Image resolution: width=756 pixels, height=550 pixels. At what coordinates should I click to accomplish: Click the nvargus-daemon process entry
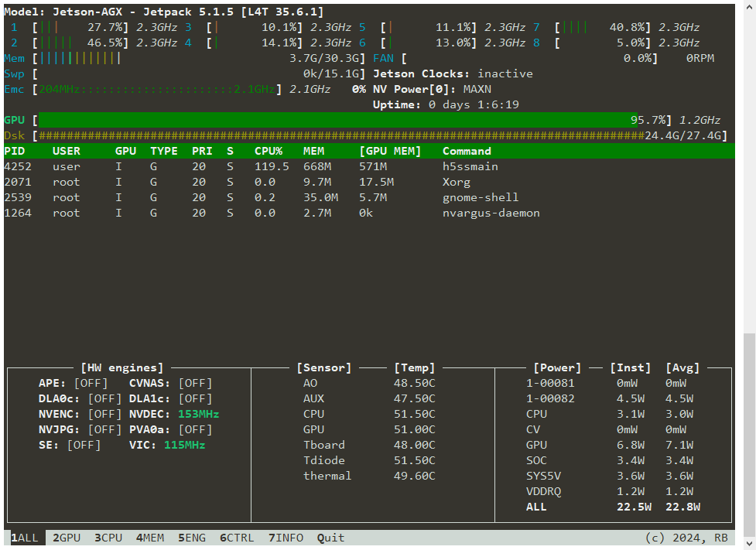pyautogui.click(x=491, y=213)
